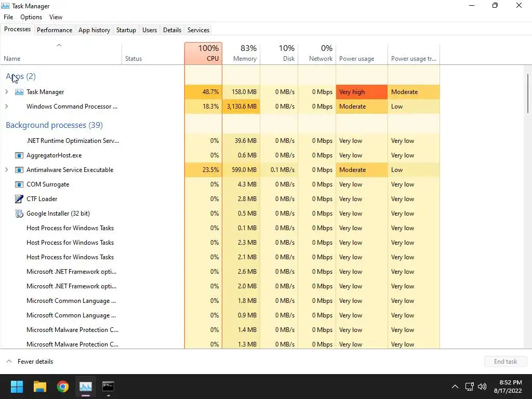Image resolution: width=532 pixels, height=399 pixels.
Task: Show hidden system tray icons
Action: tap(455, 387)
